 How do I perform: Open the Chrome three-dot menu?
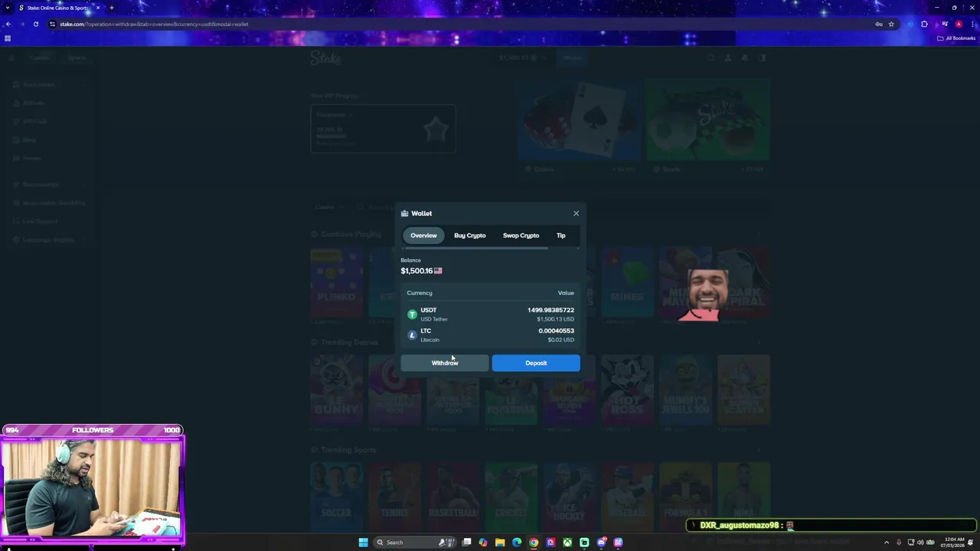pyautogui.click(x=972, y=24)
